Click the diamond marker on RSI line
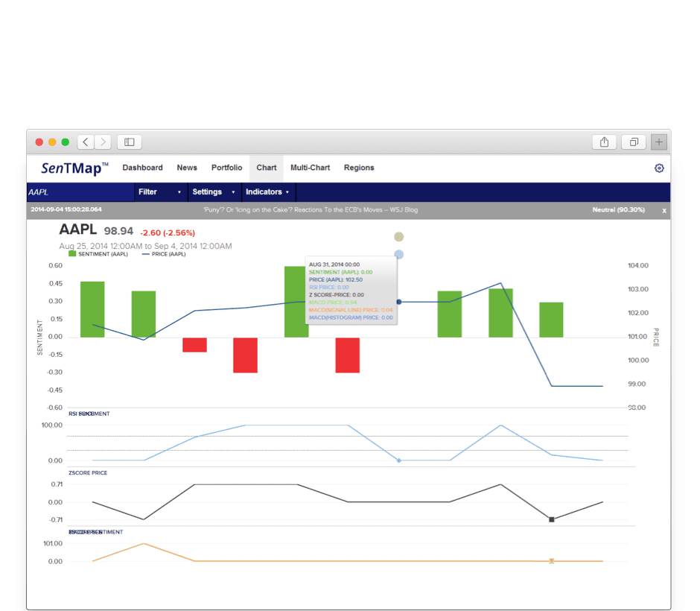Screen dimensions: 700x611 point(399,460)
